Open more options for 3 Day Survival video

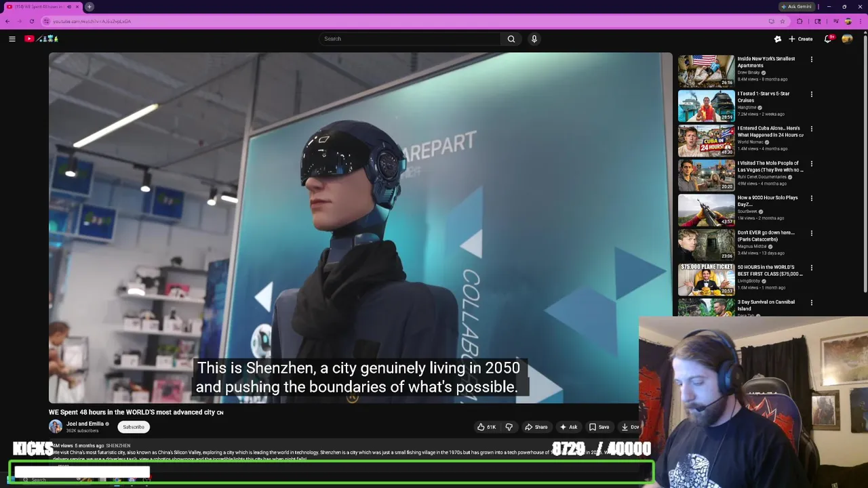tap(811, 302)
